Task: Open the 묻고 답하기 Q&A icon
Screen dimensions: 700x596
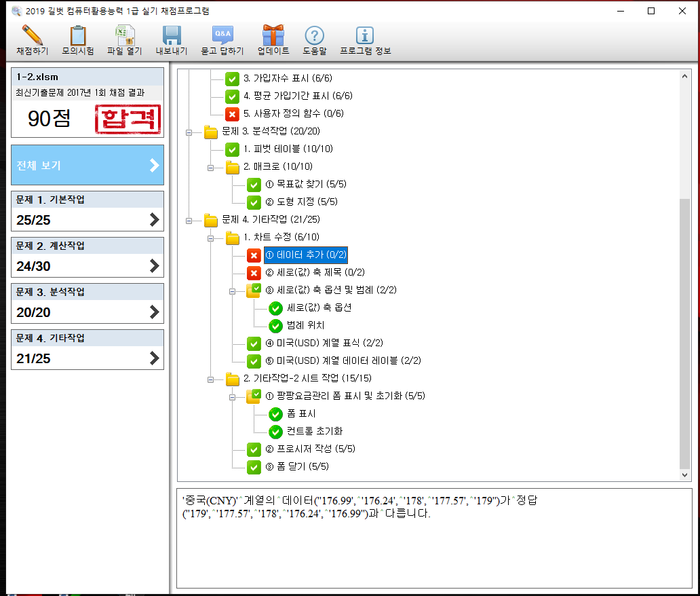Action: 222,35
